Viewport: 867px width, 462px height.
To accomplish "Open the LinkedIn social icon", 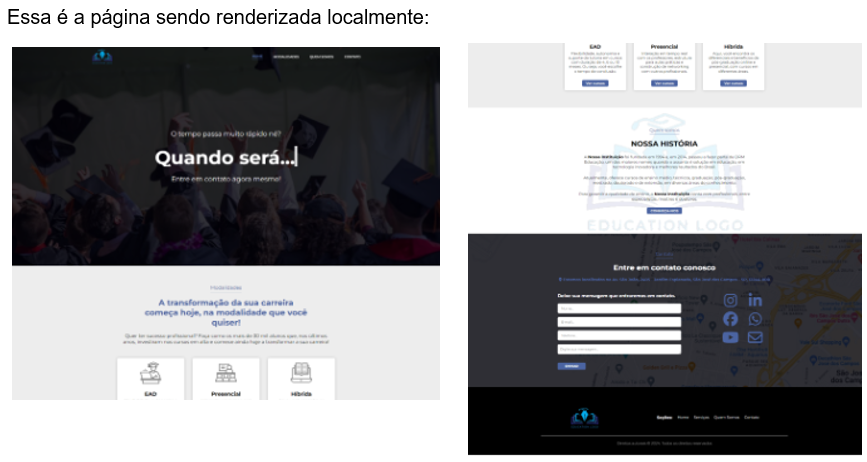I will pyautogui.click(x=755, y=300).
